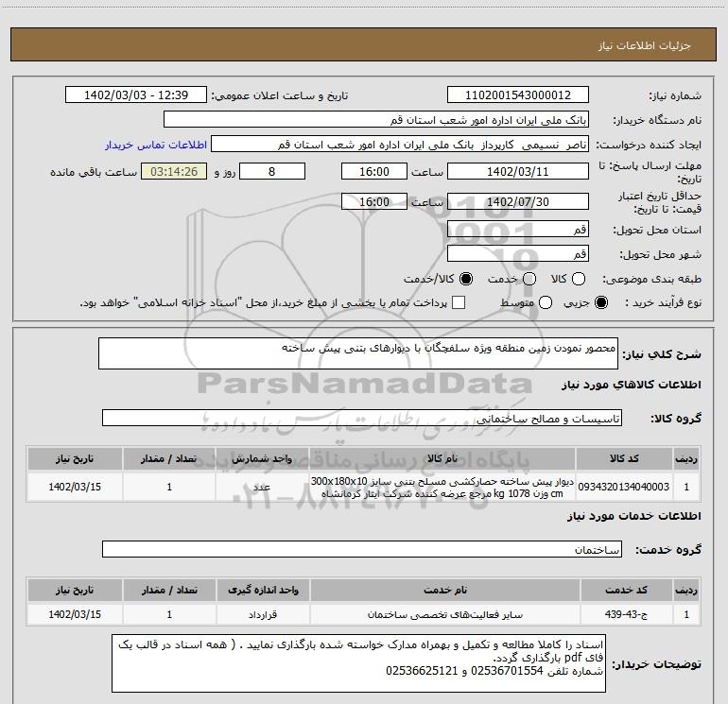The width and height of the screenshot is (728, 704).
Task: Click the unit cell قرارداد in services table
Action: (x=263, y=614)
